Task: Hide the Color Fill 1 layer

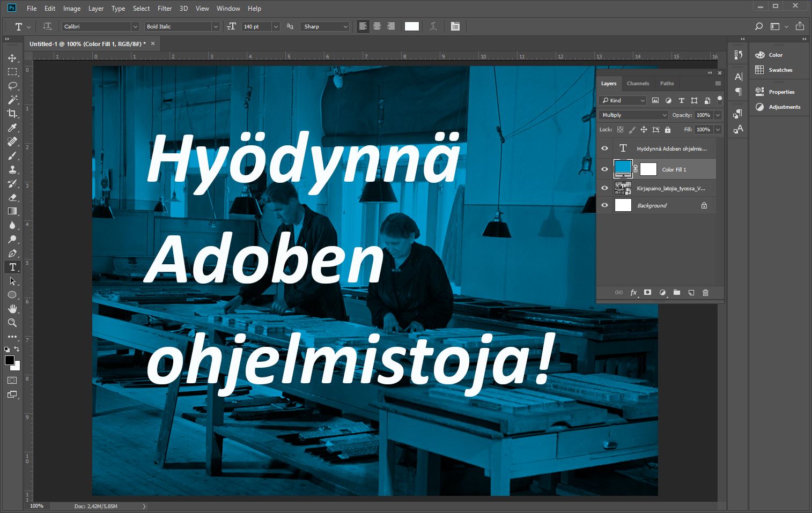Action: pyautogui.click(x=604, y=169)
